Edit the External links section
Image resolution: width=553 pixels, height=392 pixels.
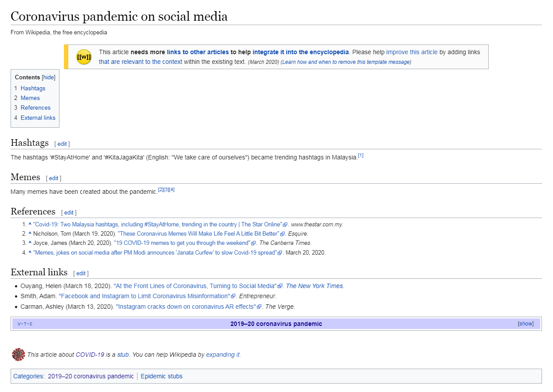point(81,274)
